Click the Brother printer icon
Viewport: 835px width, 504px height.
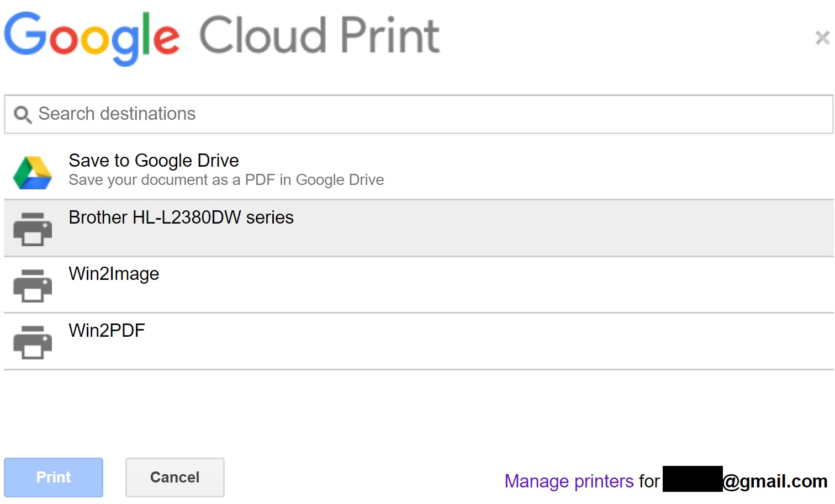(31, 228)
